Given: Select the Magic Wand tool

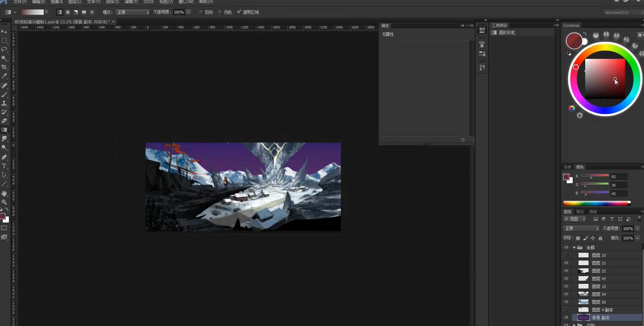Looking at the screenshot, I should pos(4,58).
